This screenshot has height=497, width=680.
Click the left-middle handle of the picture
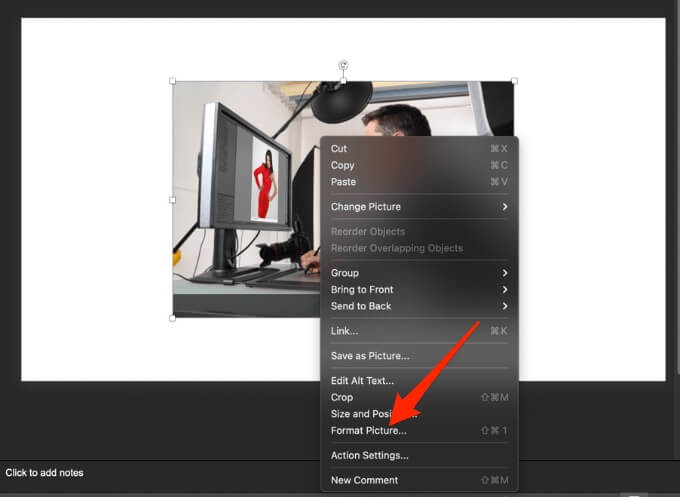(x=173, y=200)
